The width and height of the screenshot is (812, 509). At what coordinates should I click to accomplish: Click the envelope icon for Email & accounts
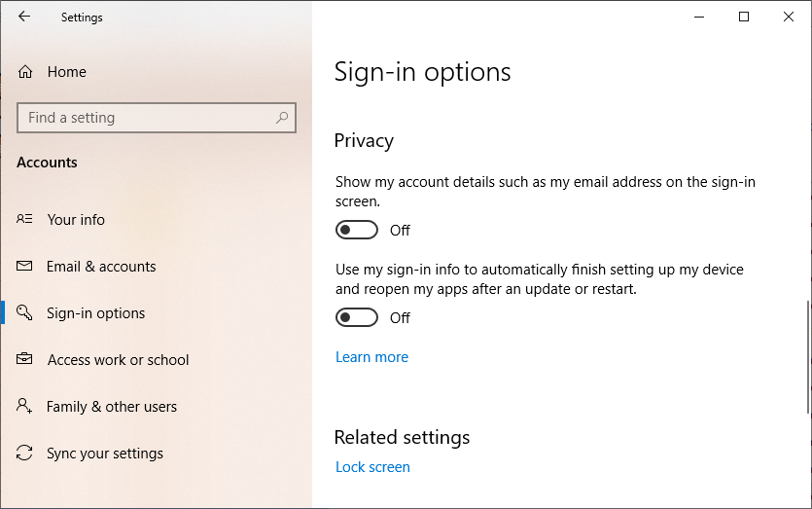coord(25,267)
